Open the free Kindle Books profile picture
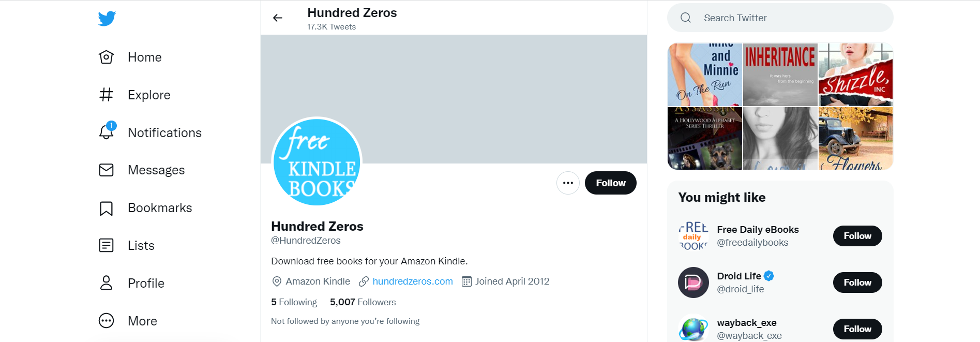Viewport: 980px width, 342px height. tap(317, 162)
